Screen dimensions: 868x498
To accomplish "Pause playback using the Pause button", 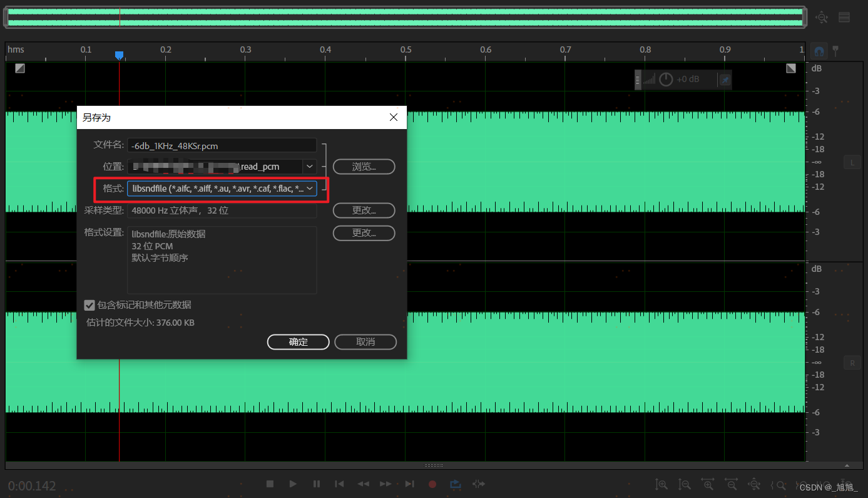I will 317,484.
